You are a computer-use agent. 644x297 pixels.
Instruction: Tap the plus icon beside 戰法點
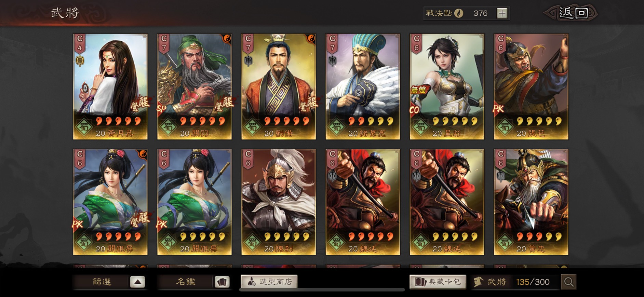tap(502, 13)
